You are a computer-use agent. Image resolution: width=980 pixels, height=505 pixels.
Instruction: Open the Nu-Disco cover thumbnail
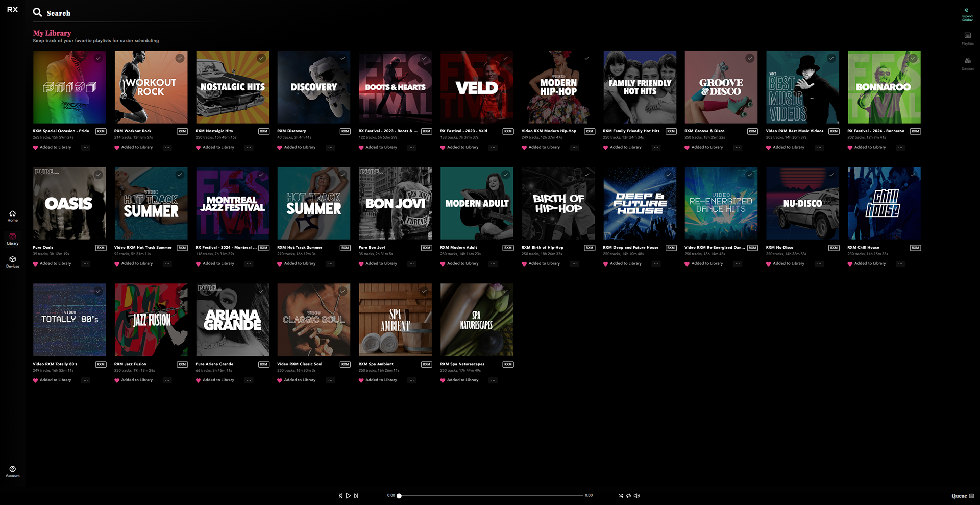[x=802, y=203]
